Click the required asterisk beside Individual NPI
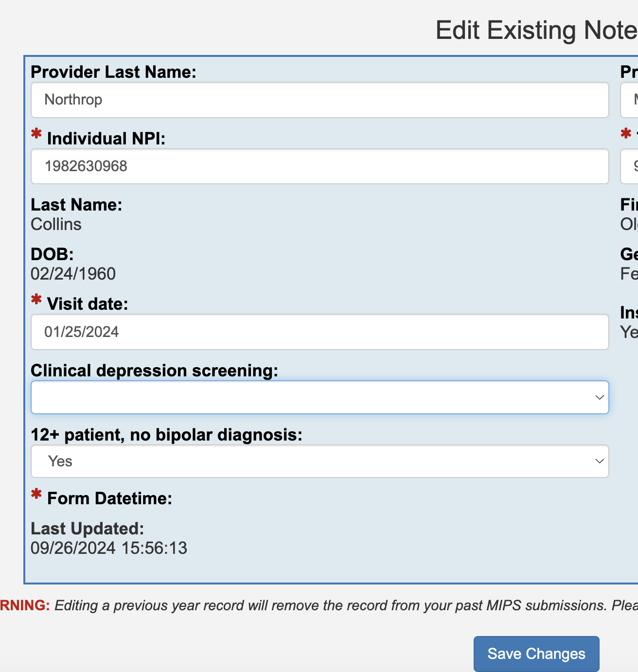 (x=36, y=134)
